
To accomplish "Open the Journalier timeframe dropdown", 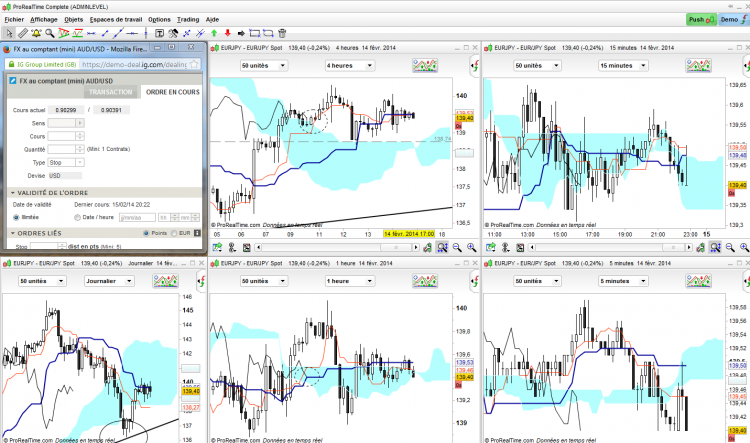I will (110, 281).
